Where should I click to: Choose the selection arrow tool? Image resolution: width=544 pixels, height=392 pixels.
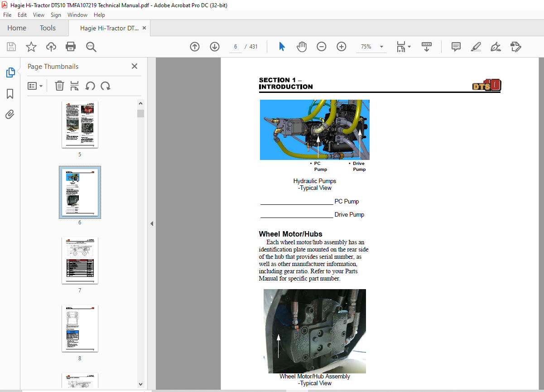(282, 47)
